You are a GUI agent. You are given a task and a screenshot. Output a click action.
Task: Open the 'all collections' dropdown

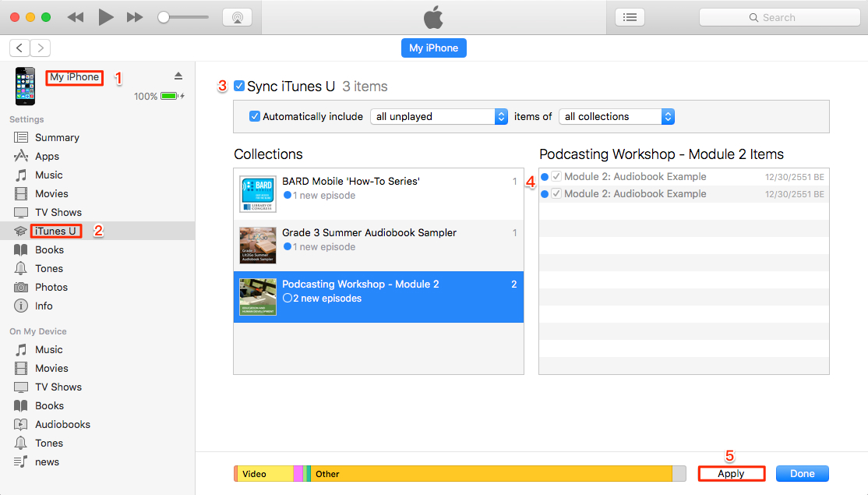click(x=616, y=116)
